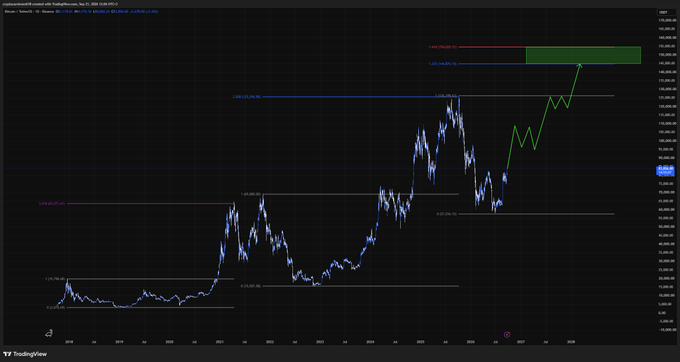Click the blue 1.272 Fibonacci level label
Viewport: 680px width, 362px height.
tap(442, 64)
